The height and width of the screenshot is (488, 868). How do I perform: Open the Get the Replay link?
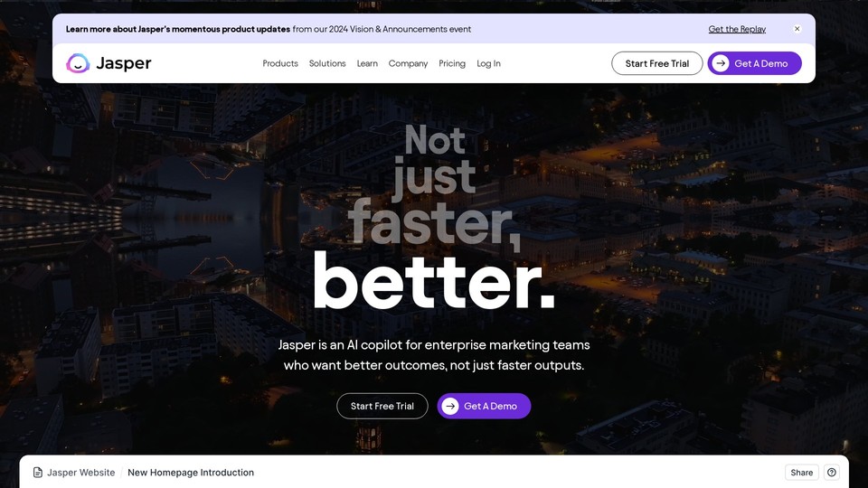pos(737,29)
